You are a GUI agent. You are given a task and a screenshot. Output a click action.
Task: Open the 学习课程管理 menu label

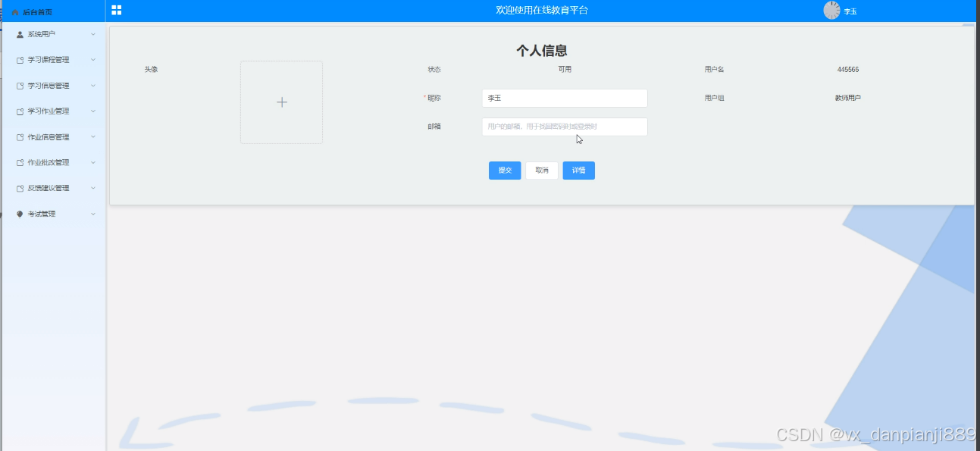point(49,60)
